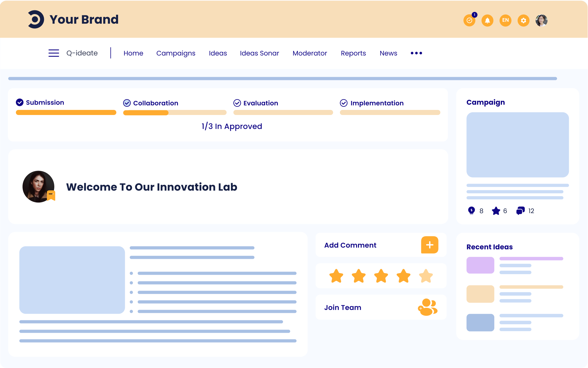
Task: Click the lightbulb ideas count icon
Action: [x=472, y=211]
